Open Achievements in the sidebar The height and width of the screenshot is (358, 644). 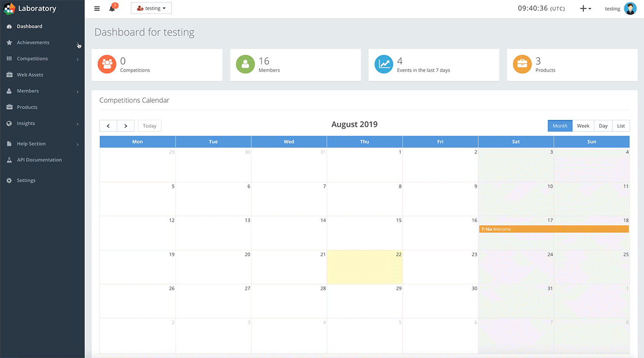click(x=33, y=43)
